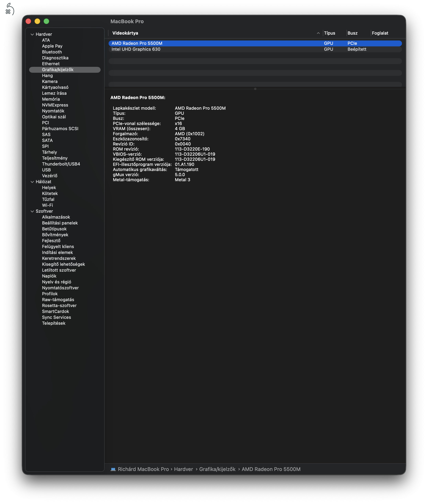Open Kártyaolvasó in the sidebar
428x504 pixels.
(55, 87)
